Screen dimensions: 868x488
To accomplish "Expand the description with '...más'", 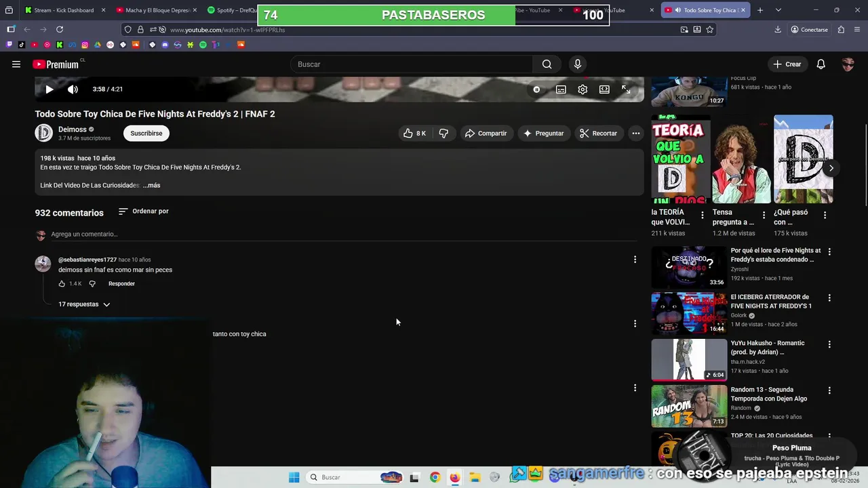I will point(151,185).
